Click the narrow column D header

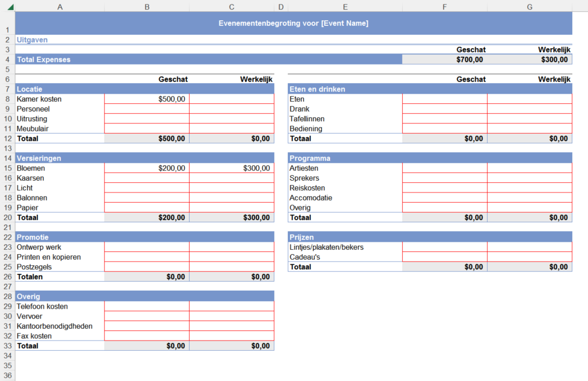coord(281,7)
